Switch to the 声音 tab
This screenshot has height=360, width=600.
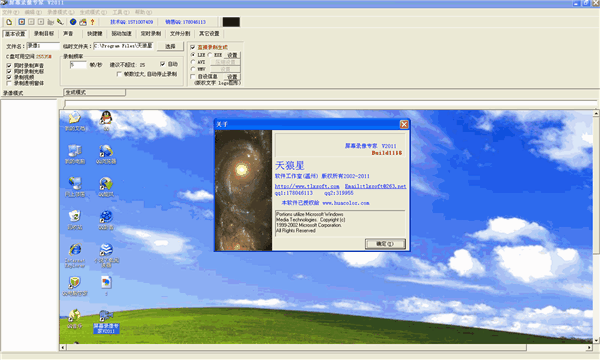(x=68, y=34)
